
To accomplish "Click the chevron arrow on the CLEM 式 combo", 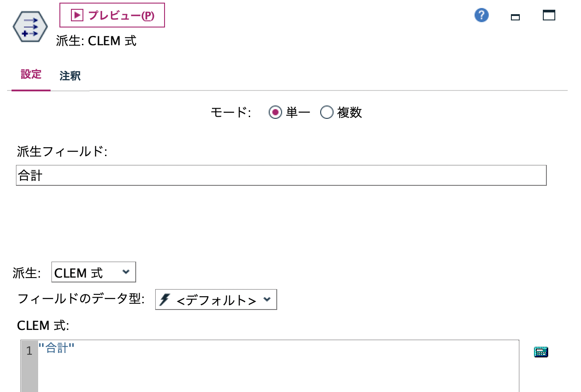I will tap(126, 272).
